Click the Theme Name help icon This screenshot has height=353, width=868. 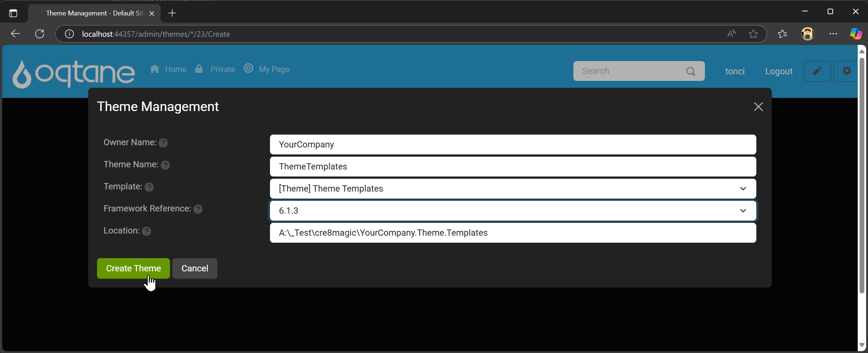(x=165, y=165)
